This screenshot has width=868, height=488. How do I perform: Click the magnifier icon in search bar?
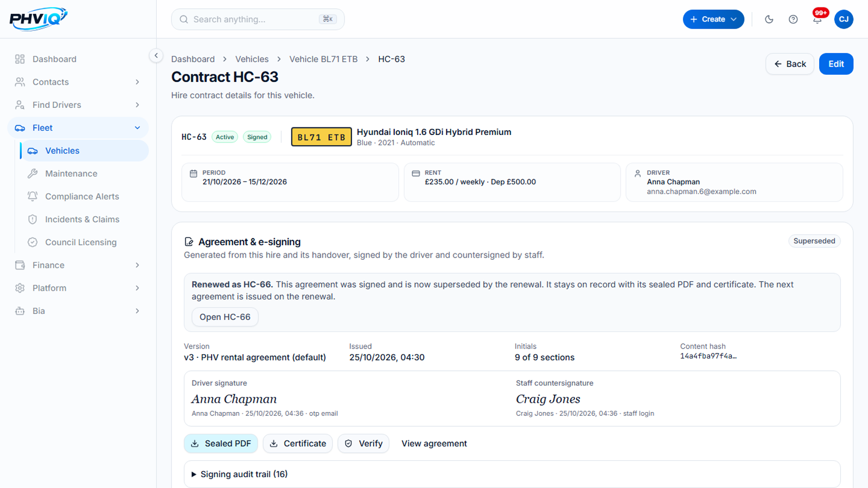pyautogui.click(x=184, y=20)
